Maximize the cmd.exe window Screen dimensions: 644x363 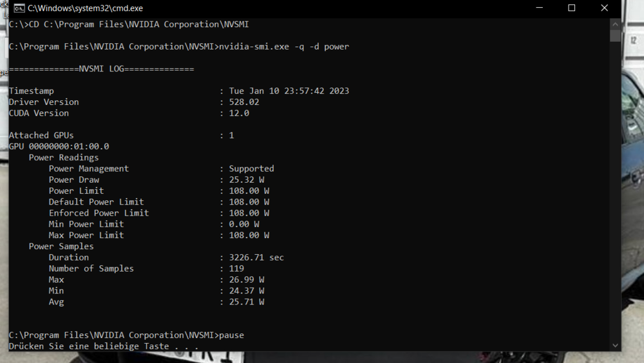[571, 8]
